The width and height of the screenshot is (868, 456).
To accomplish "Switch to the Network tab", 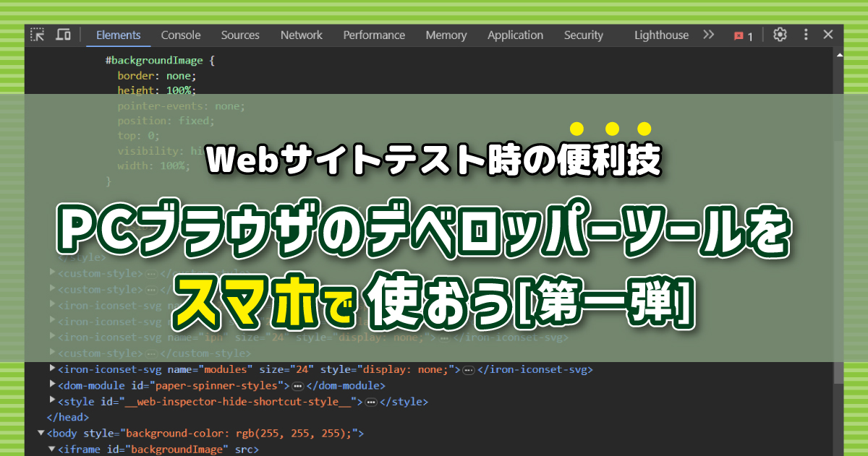I will tap(302, 35).
